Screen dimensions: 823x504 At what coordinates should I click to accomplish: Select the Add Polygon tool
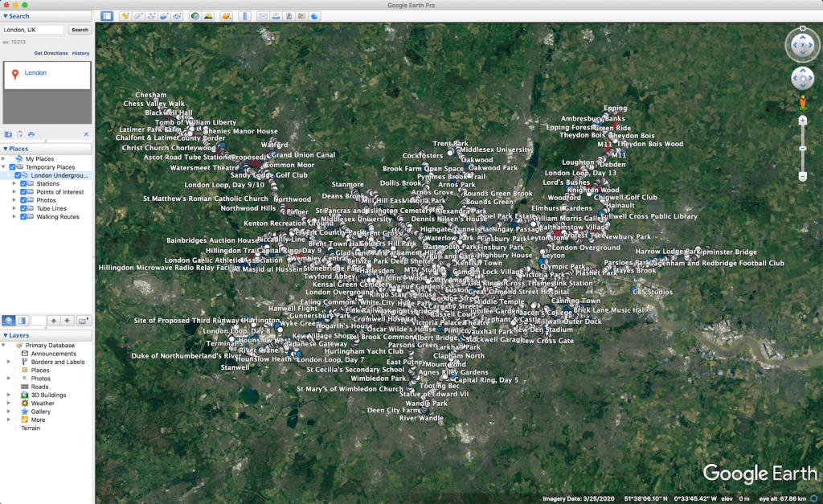coord(138,16)
